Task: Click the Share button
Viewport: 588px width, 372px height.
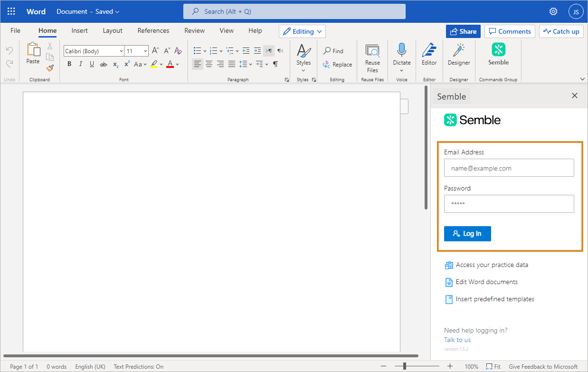Action: [x=463, y=31]
